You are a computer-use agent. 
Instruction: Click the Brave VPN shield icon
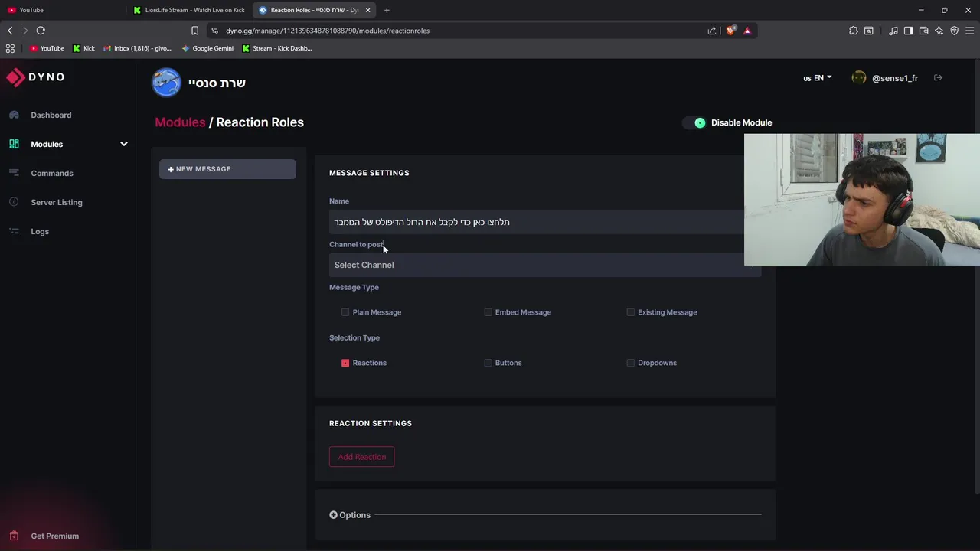pyautogui.click(x=954, y=31)
